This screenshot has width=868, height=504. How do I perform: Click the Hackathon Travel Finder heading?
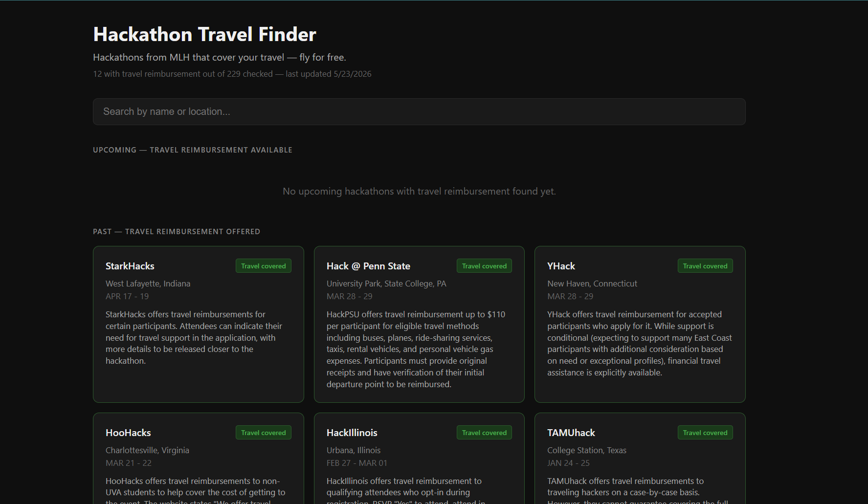point(204,34)
